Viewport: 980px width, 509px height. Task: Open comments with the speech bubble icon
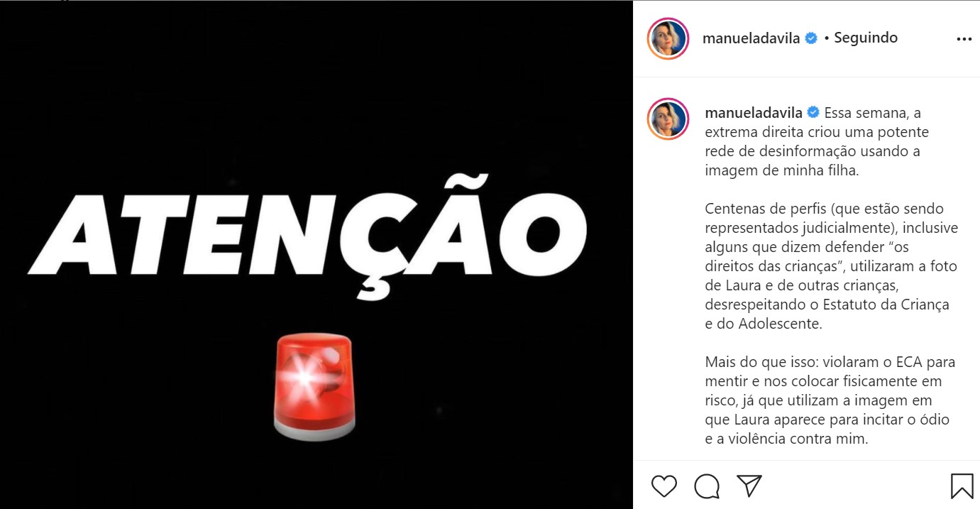coord(707,486)
